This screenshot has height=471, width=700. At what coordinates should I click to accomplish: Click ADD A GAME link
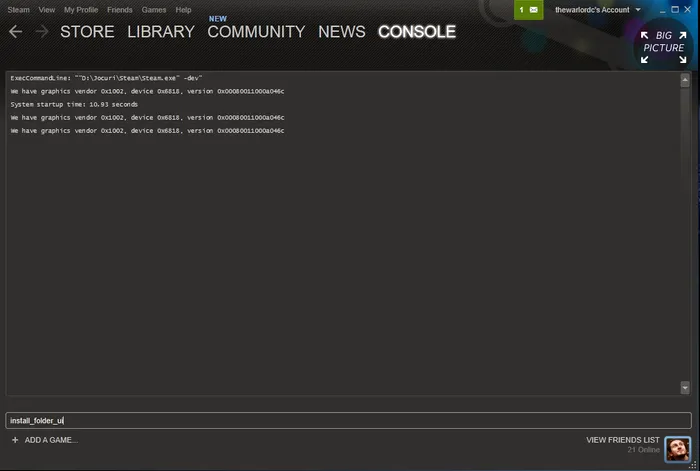coord(51,440)
